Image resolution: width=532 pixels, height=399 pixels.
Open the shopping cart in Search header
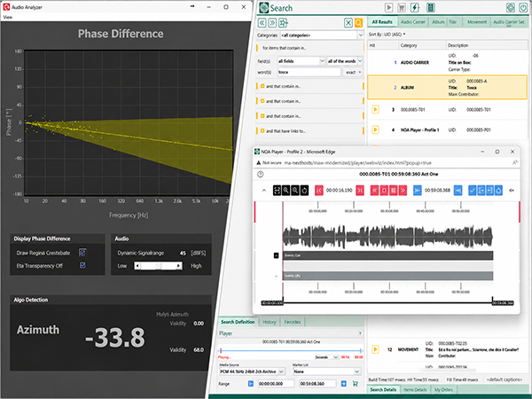[402, 7]
